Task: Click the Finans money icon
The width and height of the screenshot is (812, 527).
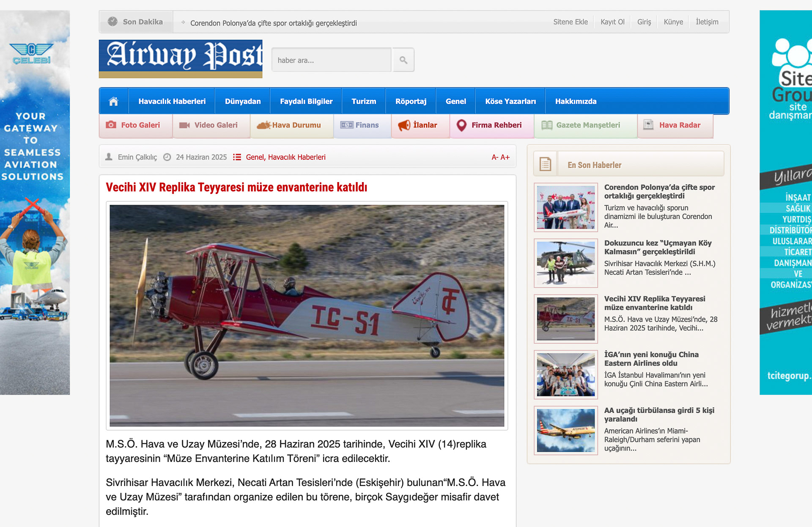Action: pyautogui.click(x=347, y=125)
